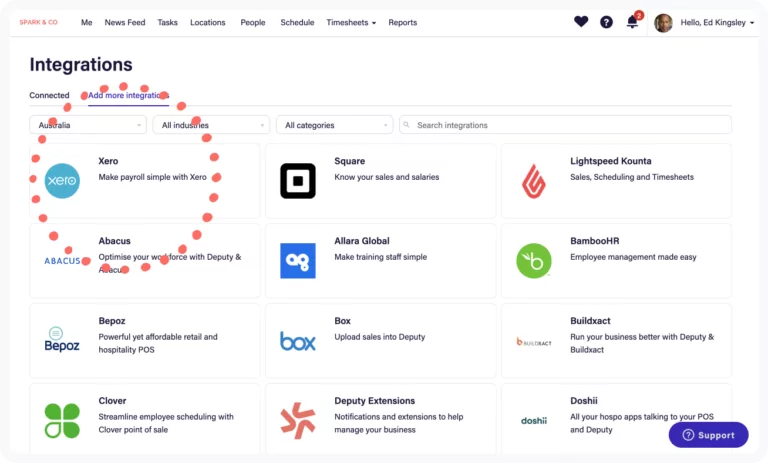Click the Box logo

point(298,341)
